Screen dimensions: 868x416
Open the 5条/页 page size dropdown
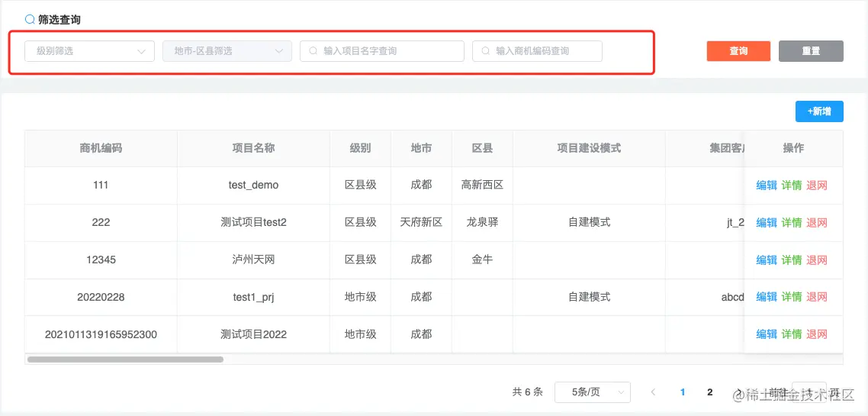pyautogui.click(x=593, y=392)
